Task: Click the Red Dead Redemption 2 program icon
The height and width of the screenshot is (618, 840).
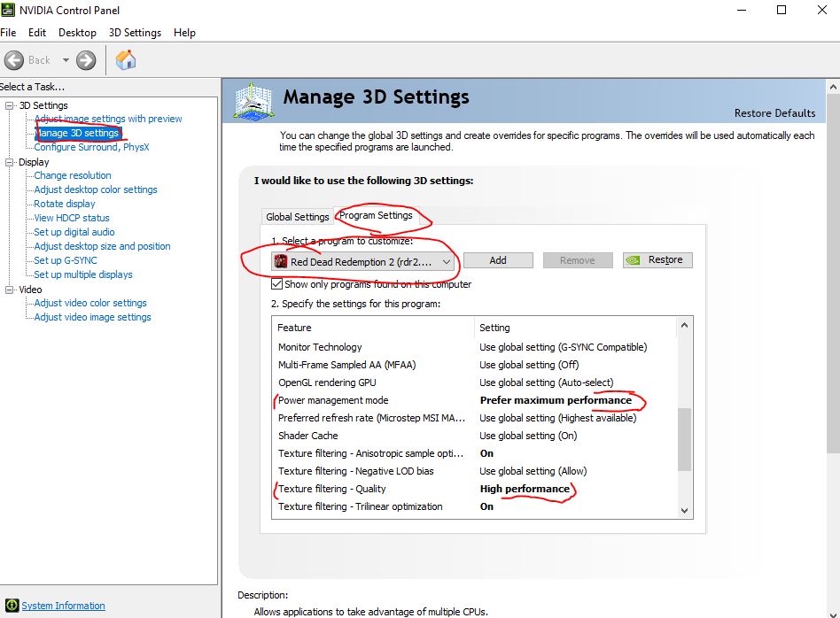Action: [281, 261]
